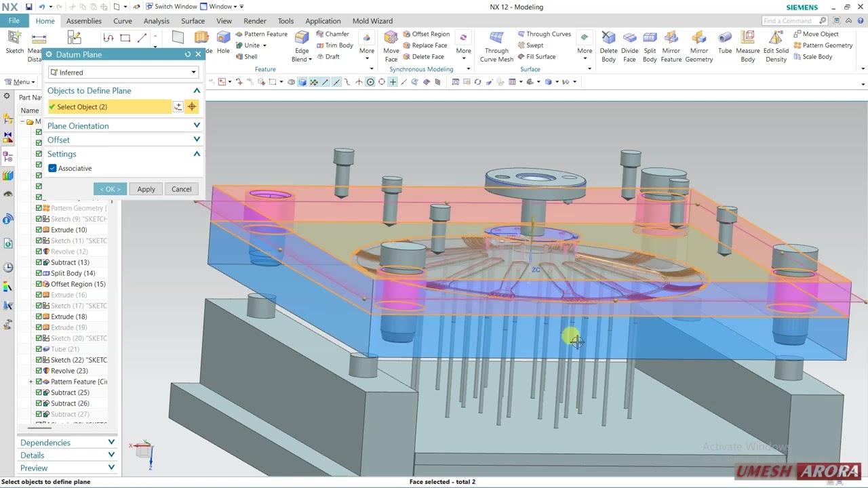Viewport: 868px width, 488px height.
Task: Expand the Offset section
Action: tap(197, 140)
